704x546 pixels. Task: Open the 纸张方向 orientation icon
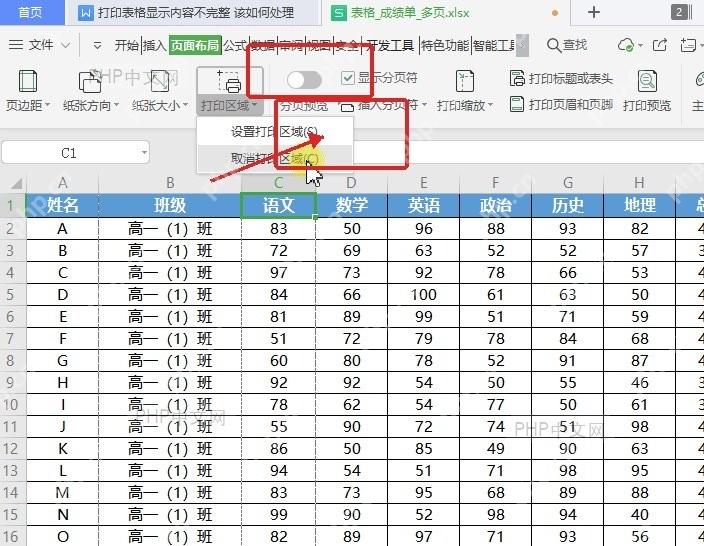point(90,81)
